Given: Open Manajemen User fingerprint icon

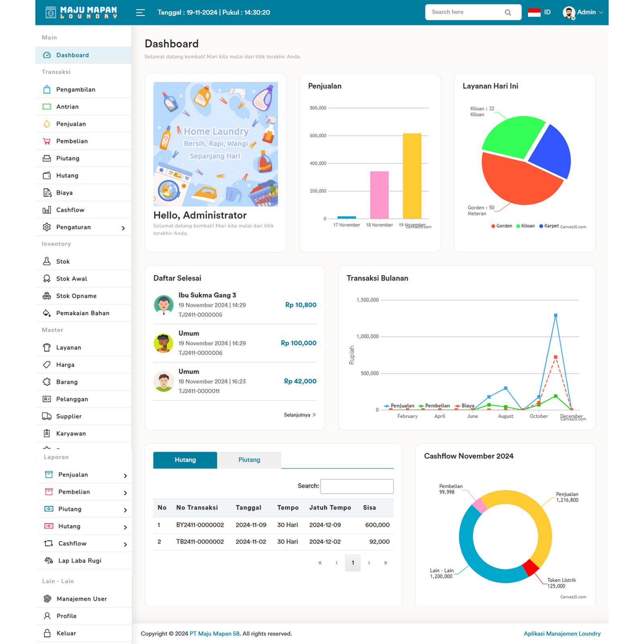Looking at the screenshot, I should pos(47,599).
